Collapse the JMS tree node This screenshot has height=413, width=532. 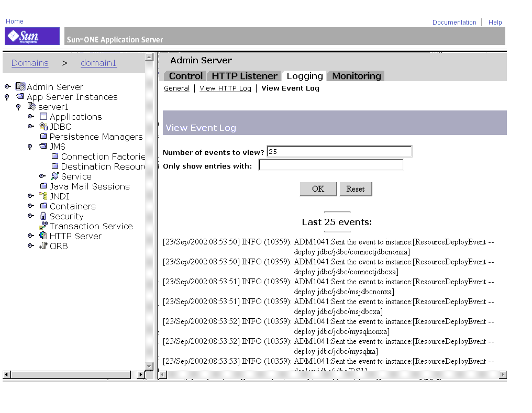[x=30, y=147]
